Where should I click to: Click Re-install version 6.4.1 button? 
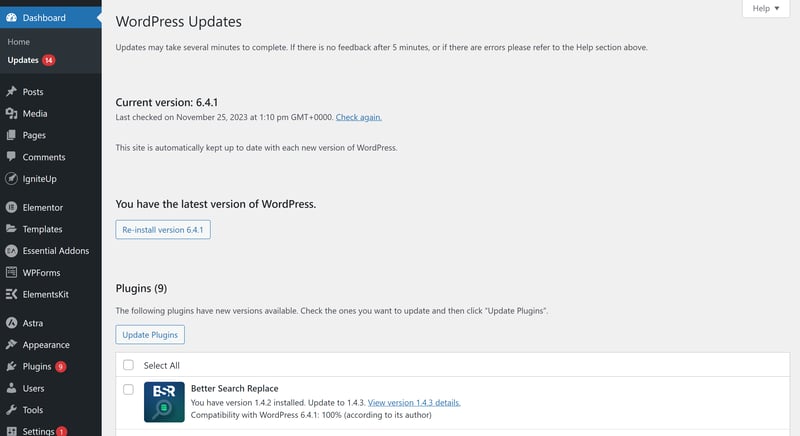pos(163,230)
